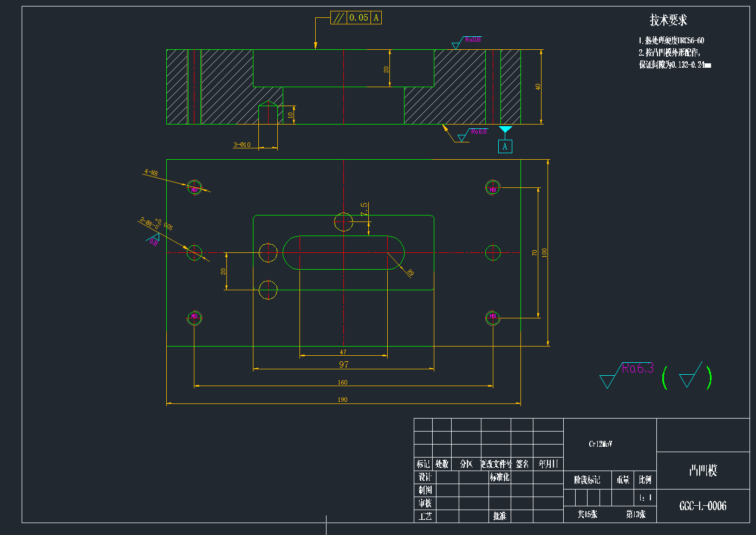Select the "190" overall length dimension

pos(343,400)
